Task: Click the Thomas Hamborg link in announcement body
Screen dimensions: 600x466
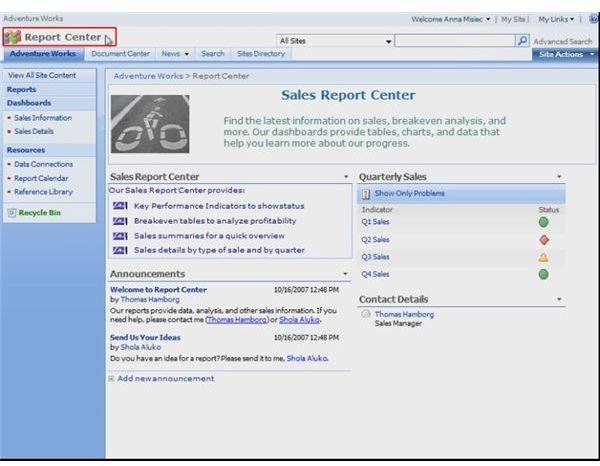Action: 237,320
